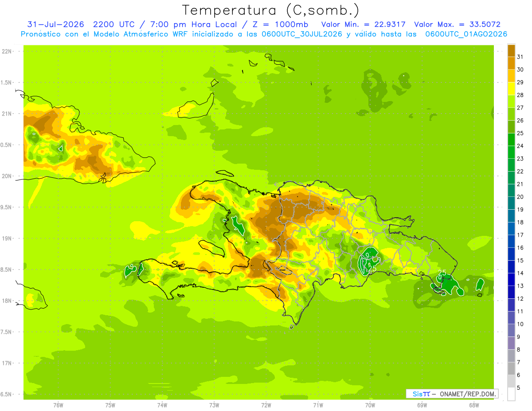Click the "7.5N" latitude axis label
This screenshot has height=411, width=532.
(6, 332)
